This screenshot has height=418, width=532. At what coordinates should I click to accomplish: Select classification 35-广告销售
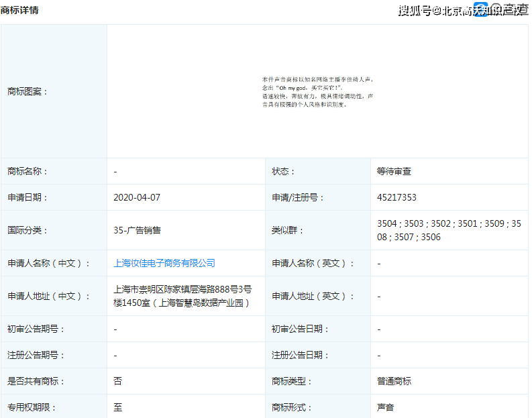pos(137,230)
